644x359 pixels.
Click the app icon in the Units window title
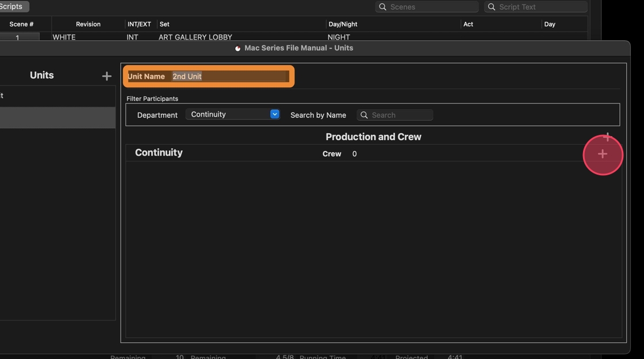(x=237, y=48)
